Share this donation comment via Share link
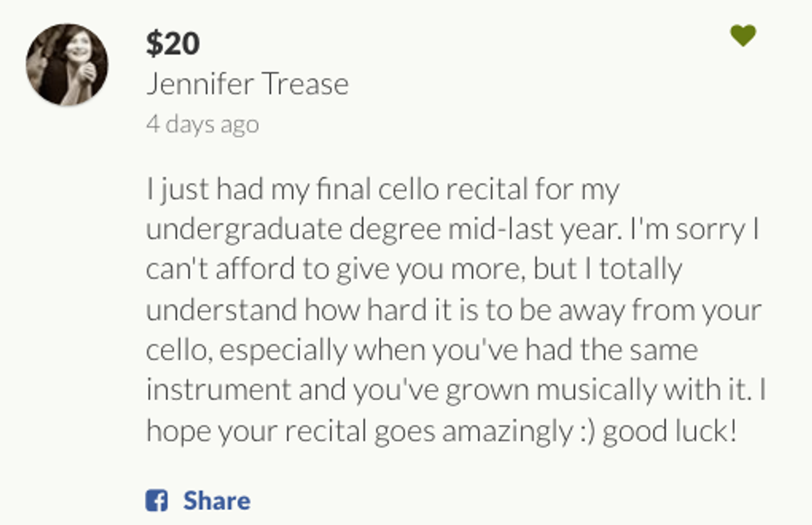The width and height of the screenshot is (812, 525). tap(216, 500)
